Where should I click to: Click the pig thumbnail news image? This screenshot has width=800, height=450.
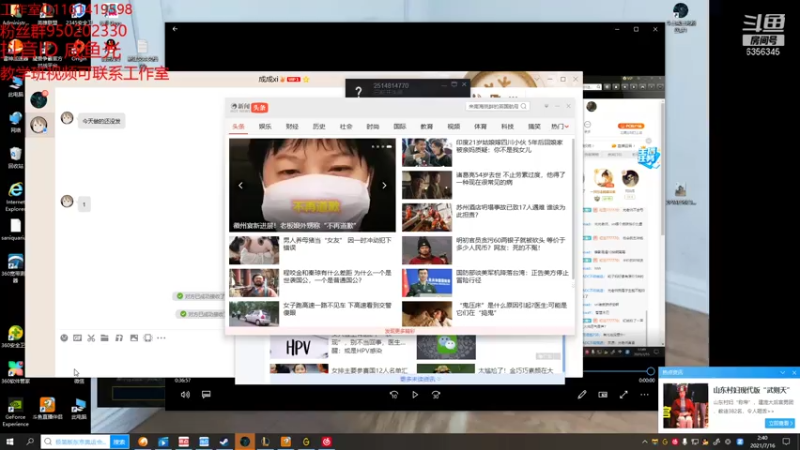pos(254,250)
